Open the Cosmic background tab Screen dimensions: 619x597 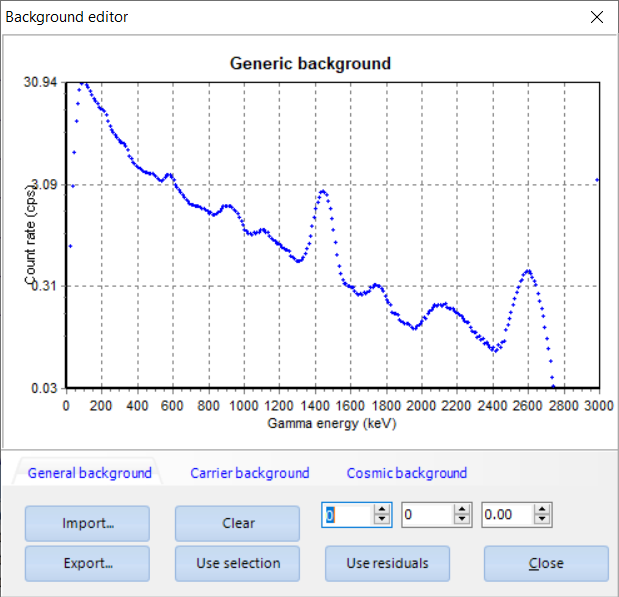406,473
